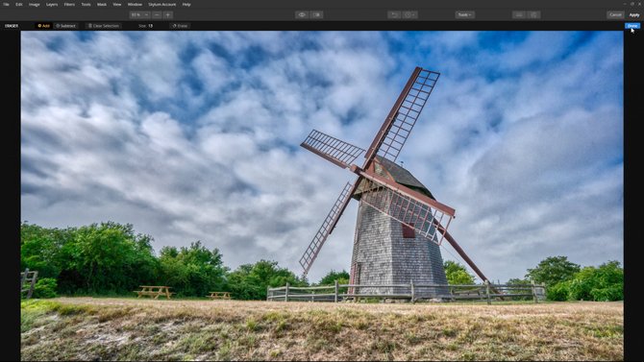This screenshot has width=644, height=362.
Task: Click the Cancel button
Action: pyautogui.click(x=615, y=14)
